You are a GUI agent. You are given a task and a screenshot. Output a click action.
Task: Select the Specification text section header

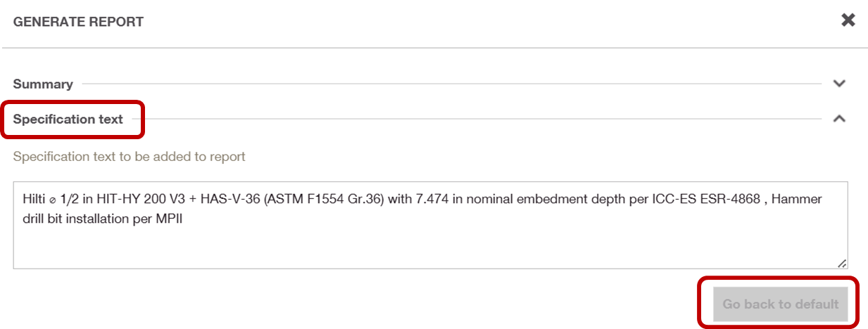click(68, 119)
